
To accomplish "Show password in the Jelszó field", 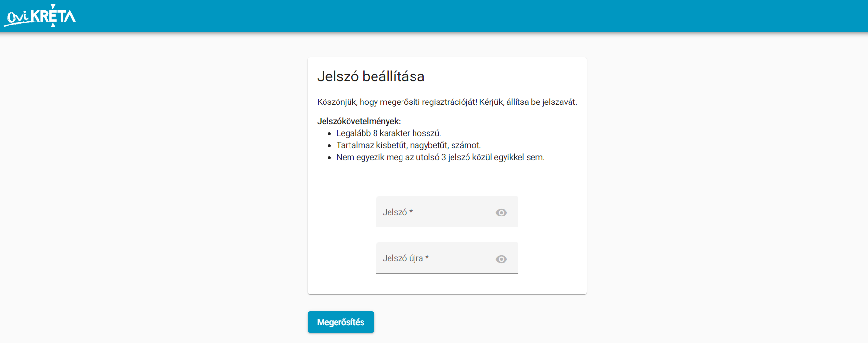I will pos(501,213).
